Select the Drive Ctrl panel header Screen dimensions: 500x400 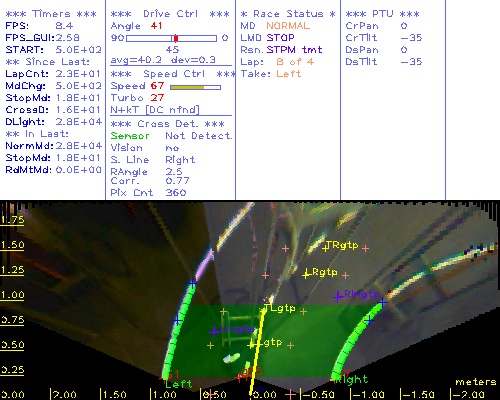[x=170, y=14]
